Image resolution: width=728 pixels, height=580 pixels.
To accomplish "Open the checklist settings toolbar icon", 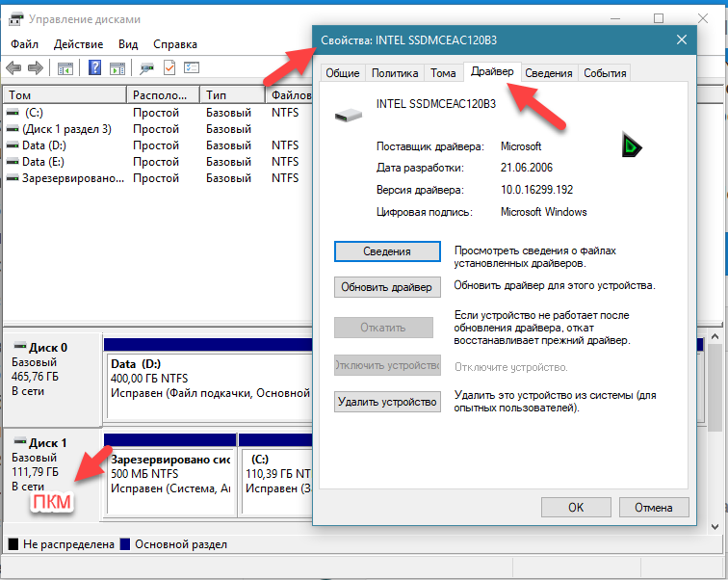I will (192, 67).
